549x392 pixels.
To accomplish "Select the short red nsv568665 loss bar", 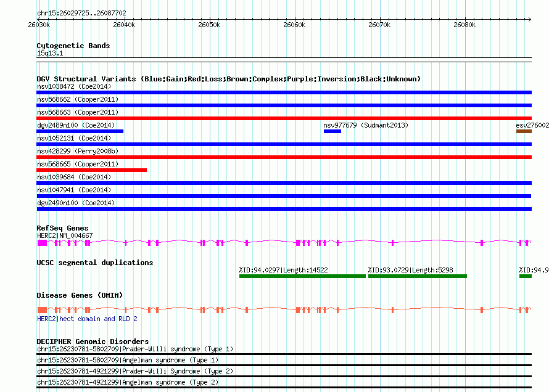I will pyautogui.click(x=91, y=170).
